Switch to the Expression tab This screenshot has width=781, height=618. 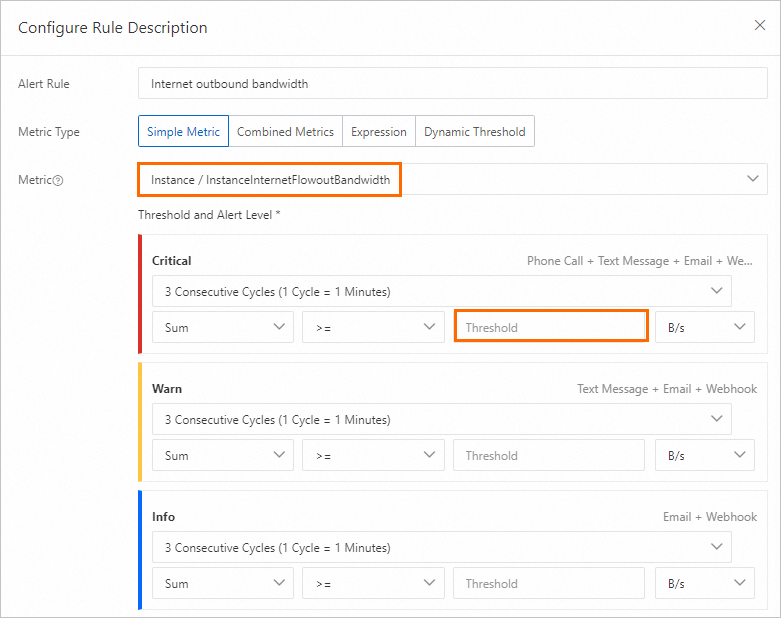pos(378,132)
